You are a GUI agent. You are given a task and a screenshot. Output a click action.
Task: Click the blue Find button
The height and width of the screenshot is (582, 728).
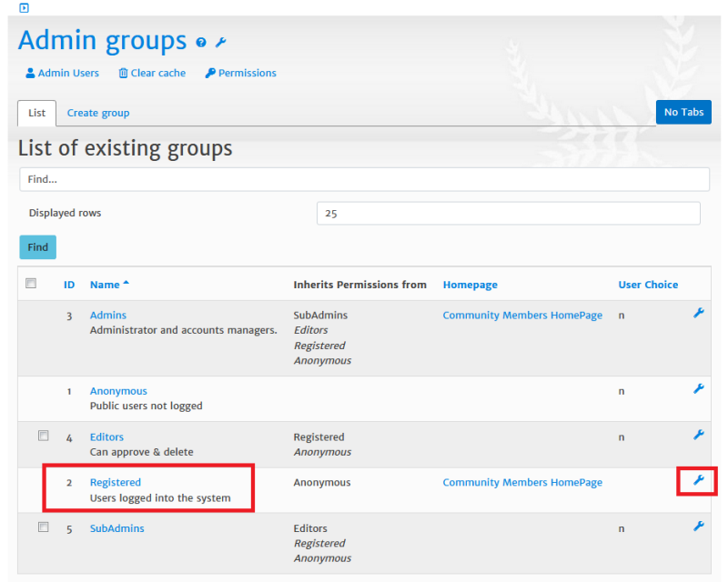tap(37, 247)
